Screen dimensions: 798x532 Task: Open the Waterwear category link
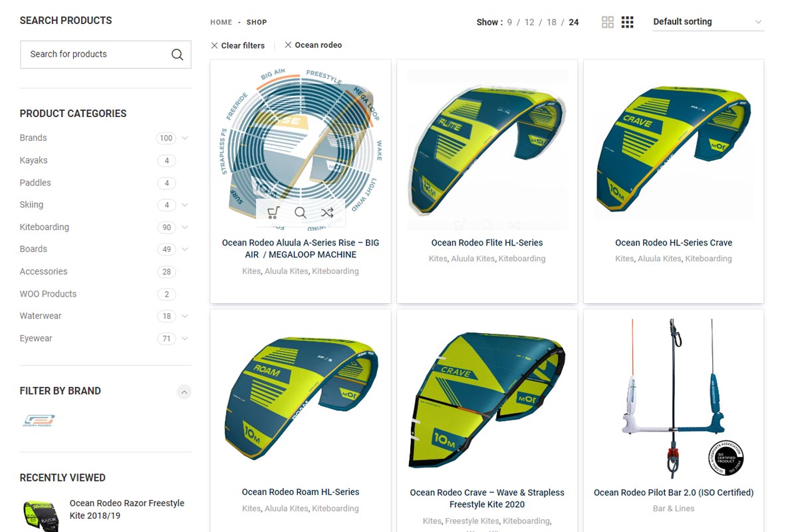[x=41, y=316]
